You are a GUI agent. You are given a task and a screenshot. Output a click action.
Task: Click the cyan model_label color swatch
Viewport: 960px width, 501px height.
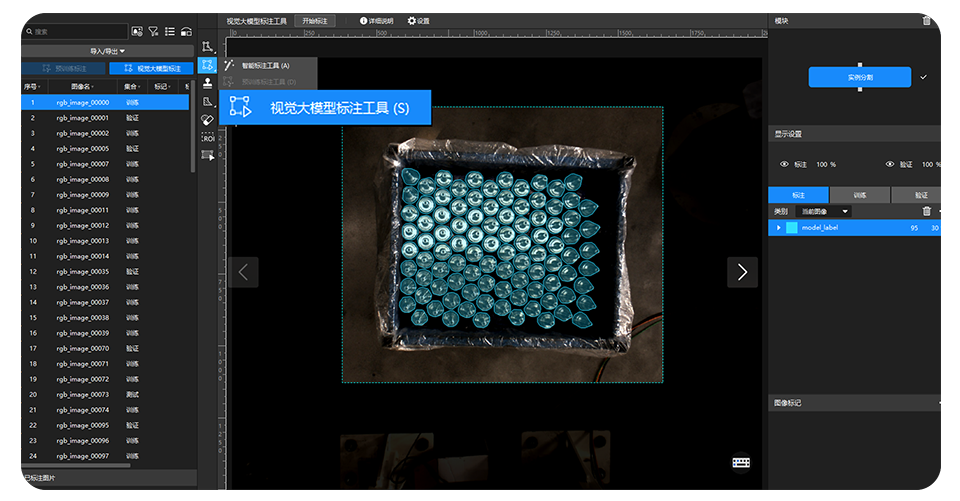(792, 228)
